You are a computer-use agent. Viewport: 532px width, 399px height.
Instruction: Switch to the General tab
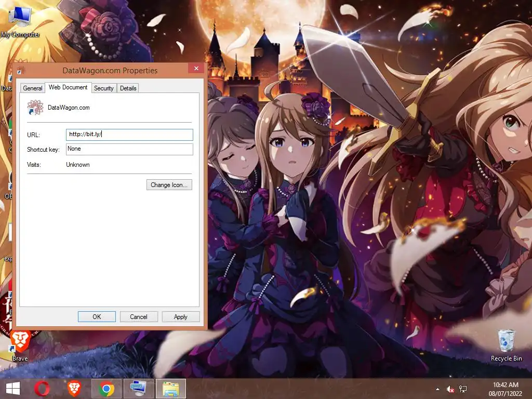tap(33, 88)
